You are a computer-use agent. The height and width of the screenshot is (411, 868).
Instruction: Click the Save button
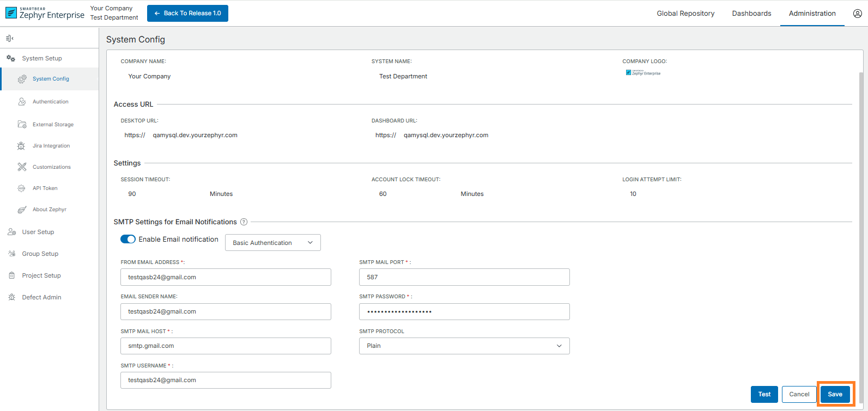click(x=835, y=394)
